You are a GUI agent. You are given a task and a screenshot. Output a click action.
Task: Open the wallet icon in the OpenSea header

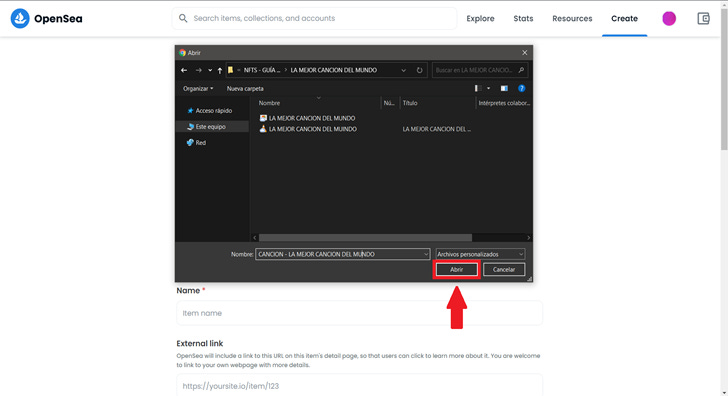pos(703,19)
